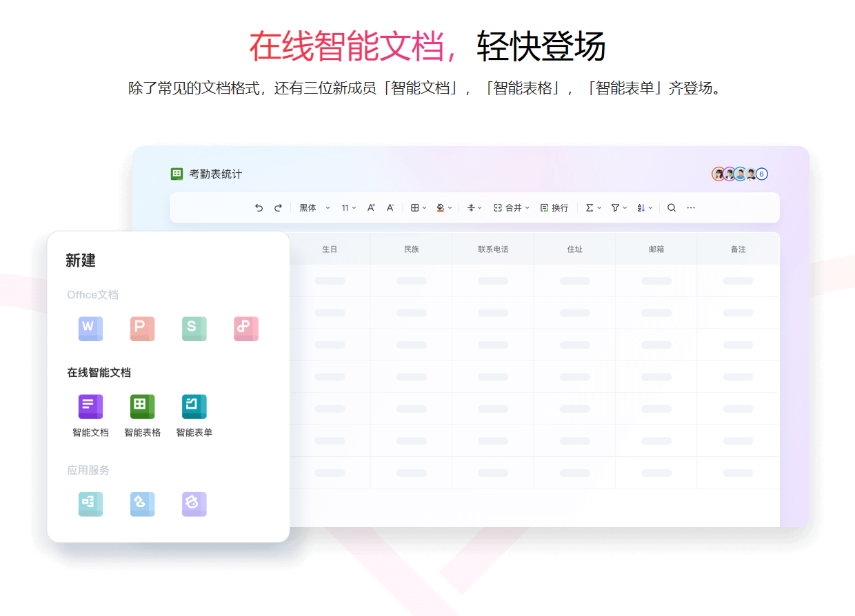The image size is (855, 616).
Task: Create a new W word document
Action: point(90,329)
